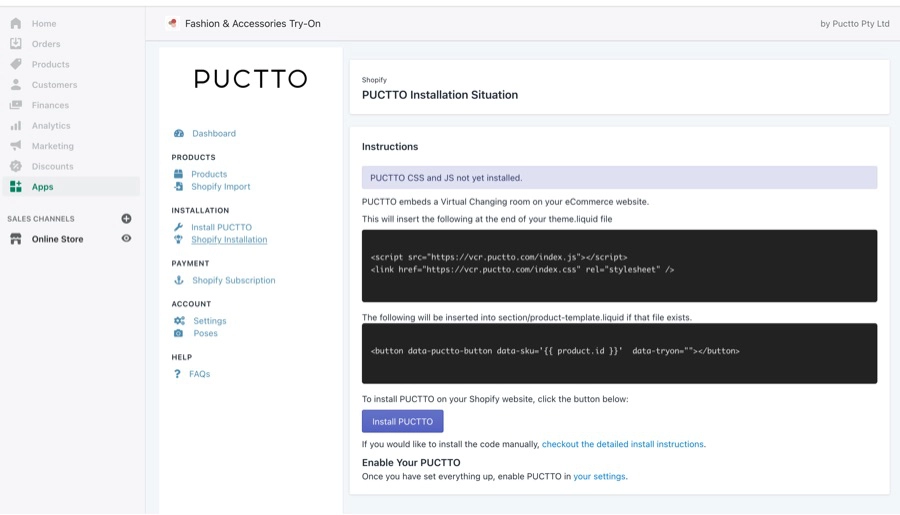Click the Shopify Installation trophy icon

179,239
